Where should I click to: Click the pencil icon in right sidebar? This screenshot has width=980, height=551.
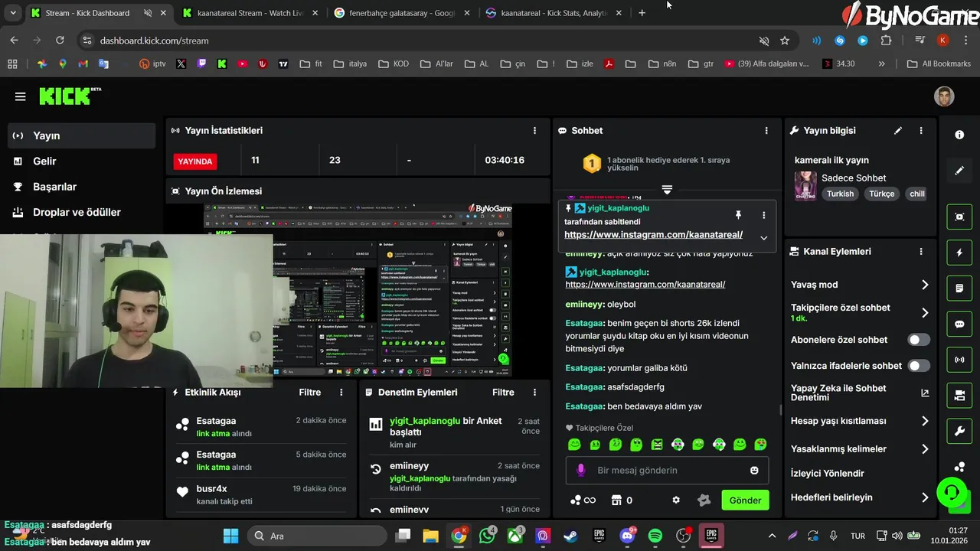(959, 171)
